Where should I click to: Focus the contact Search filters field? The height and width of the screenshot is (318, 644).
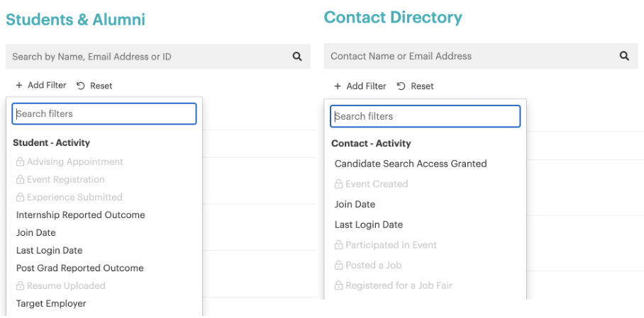425,116
